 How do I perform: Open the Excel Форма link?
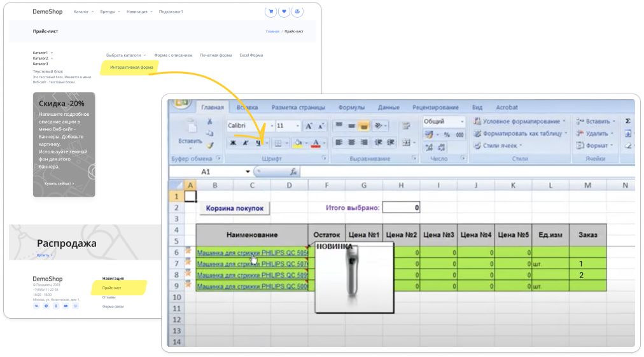pos(251,55)
